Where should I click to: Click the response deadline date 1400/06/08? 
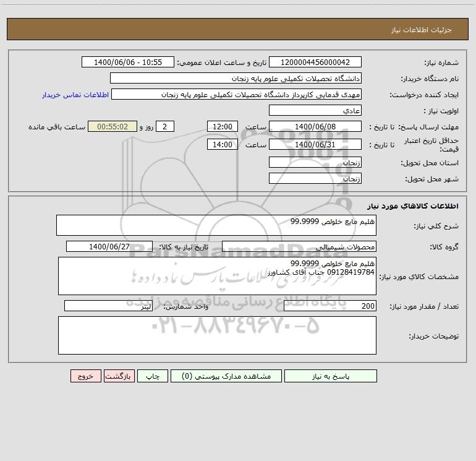[315, 126]
